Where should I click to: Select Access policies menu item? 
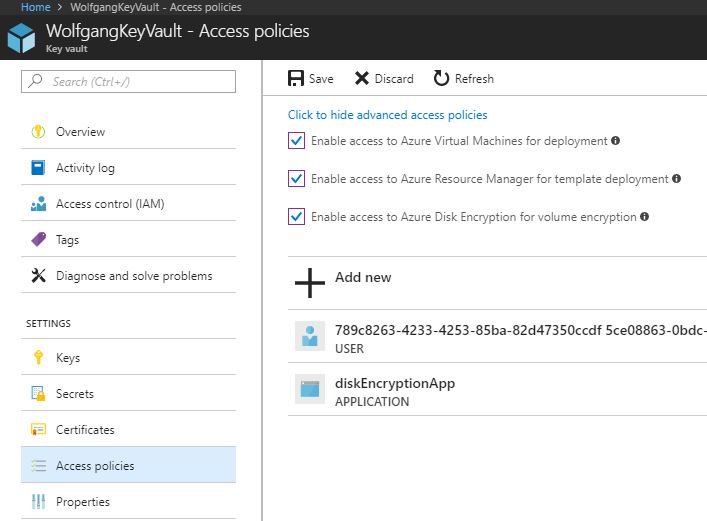129,465
